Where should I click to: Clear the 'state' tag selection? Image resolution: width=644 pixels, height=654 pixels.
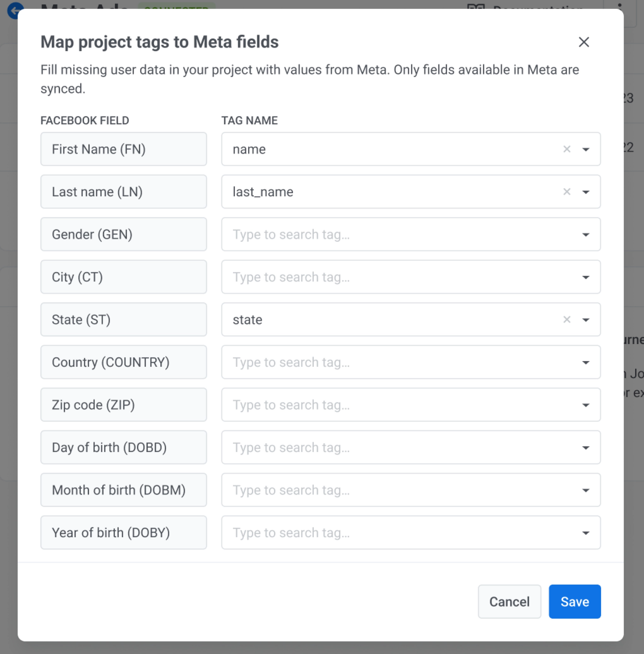567,319
